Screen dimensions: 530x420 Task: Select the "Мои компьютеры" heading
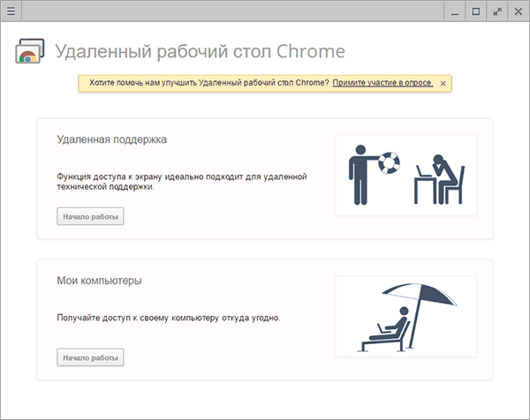coord(99,281)
